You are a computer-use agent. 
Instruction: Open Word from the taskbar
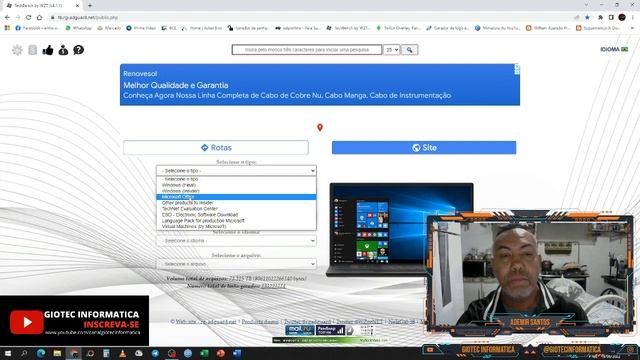click(x=237, y=353)
